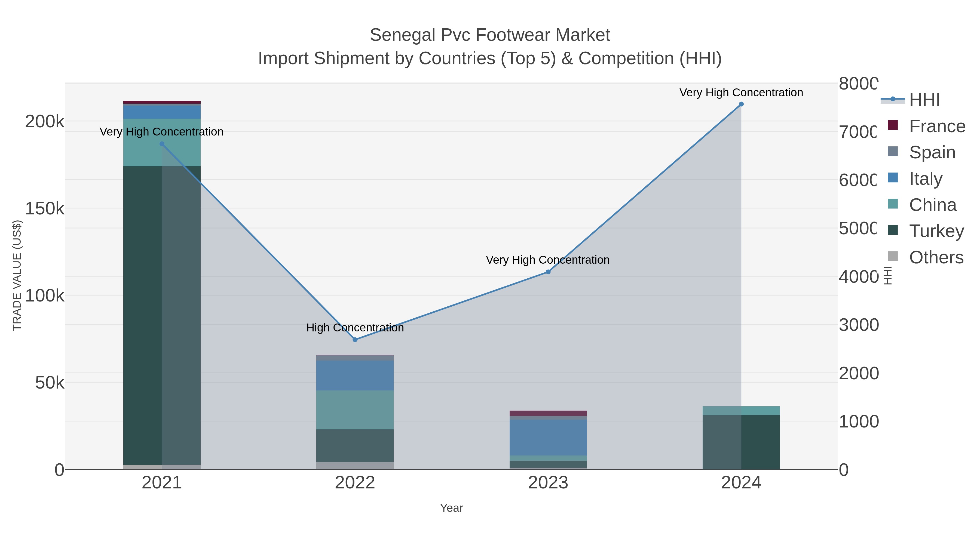980x551 pixels.
Task: Click the 2021 HHI data point
Action: (162, 144)
